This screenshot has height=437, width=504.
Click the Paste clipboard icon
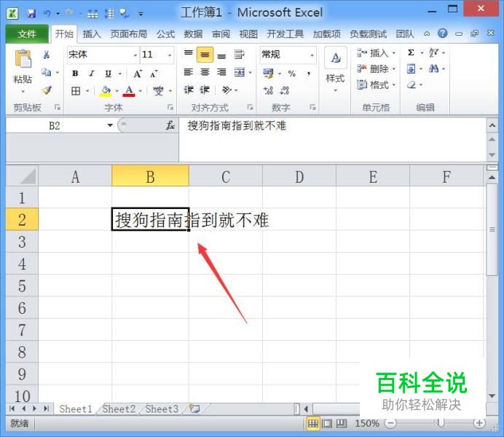(23, 59)
